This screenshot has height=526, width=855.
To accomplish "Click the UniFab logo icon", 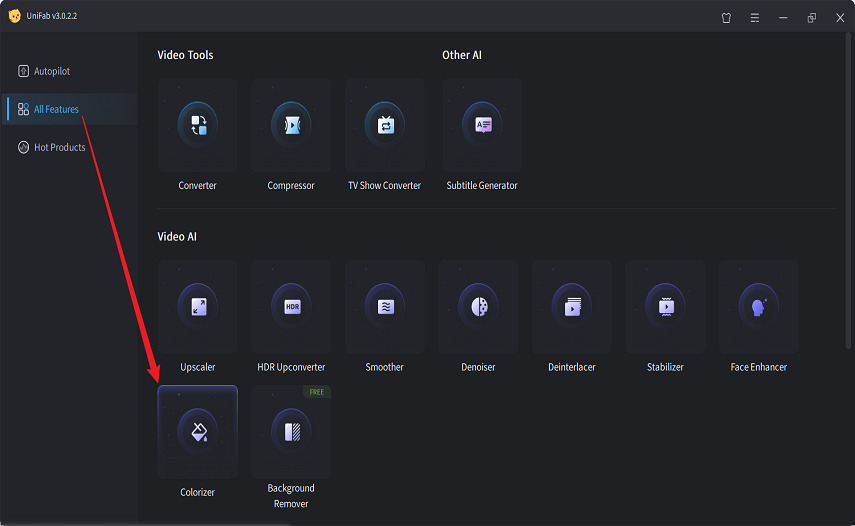I will tap(14, 16).
